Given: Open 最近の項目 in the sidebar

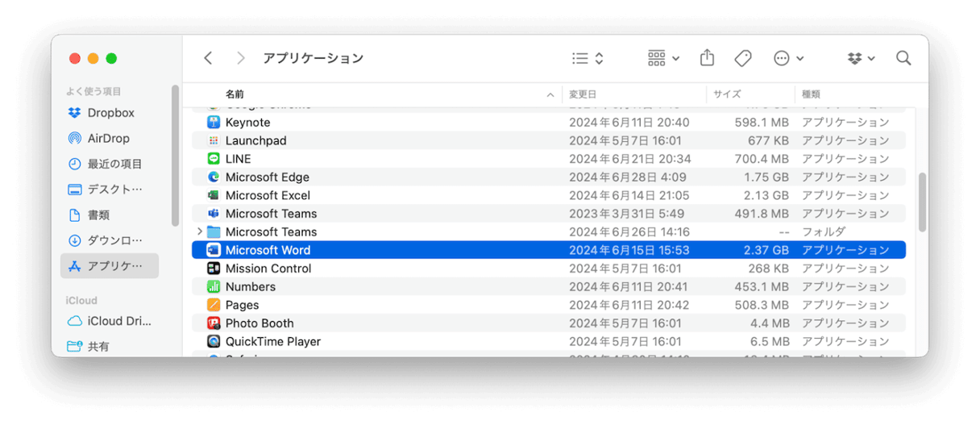Looking at the screenshot, I should point(114,164).
